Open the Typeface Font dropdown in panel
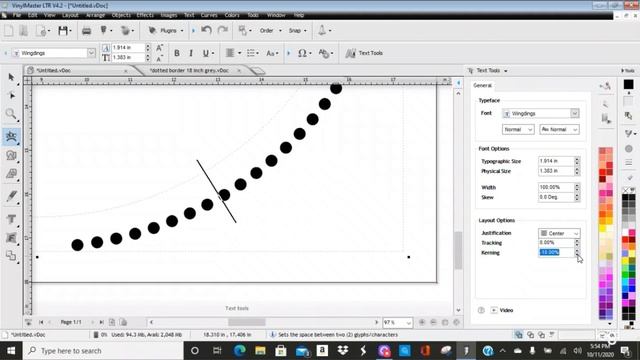This screenshot has width=640, height=360. coord(574,113)
